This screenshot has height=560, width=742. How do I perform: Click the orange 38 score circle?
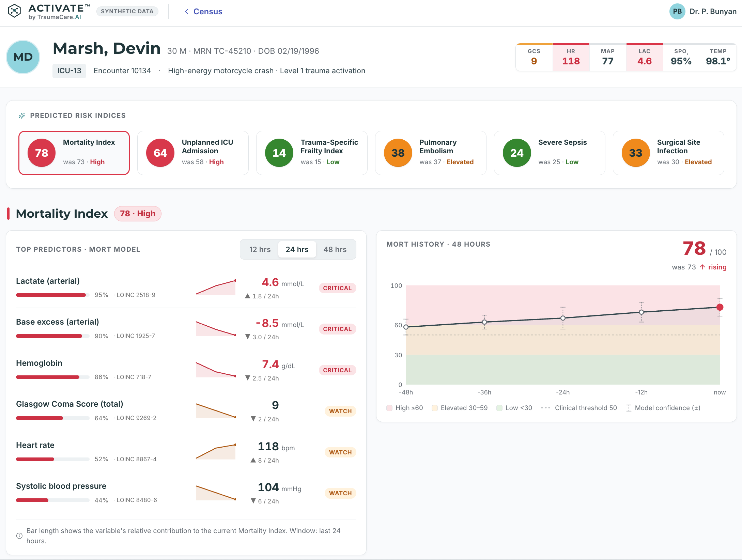[x=398, y=153]
